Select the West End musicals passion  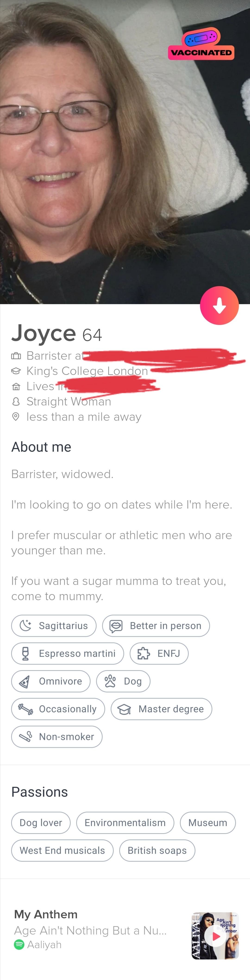point(62,851)
